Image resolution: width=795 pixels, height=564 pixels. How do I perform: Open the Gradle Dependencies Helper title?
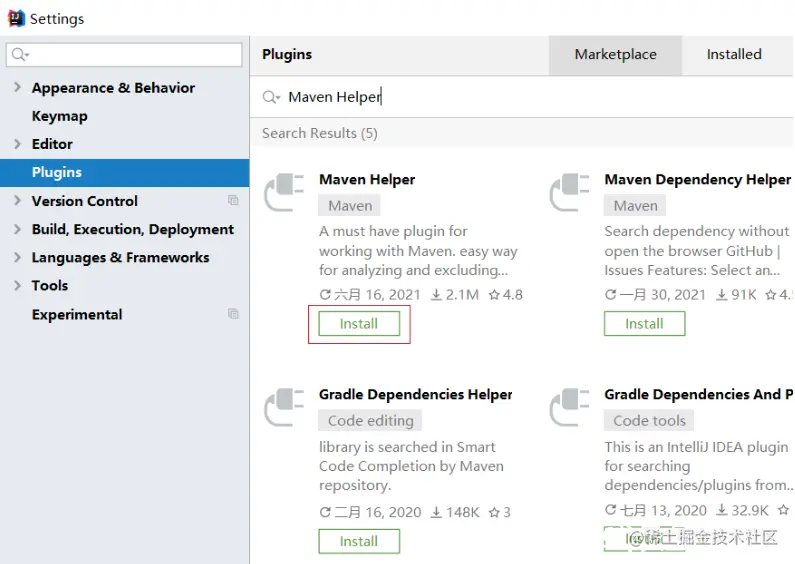click(x=416, y=395)
